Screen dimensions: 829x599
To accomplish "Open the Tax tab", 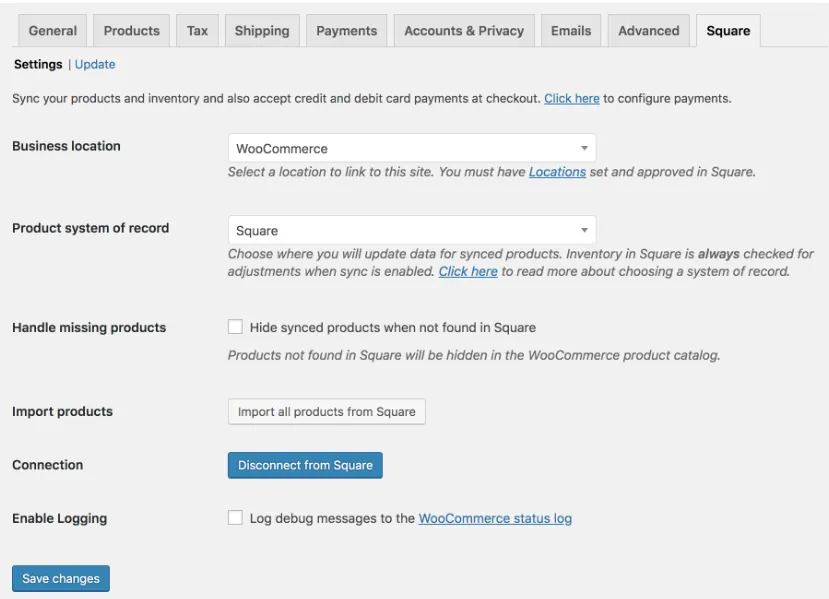I will click(197, 31).
